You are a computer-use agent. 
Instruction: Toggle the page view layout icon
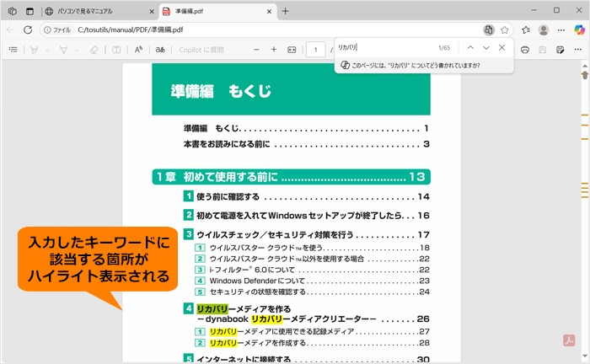pyautogui.click(x=116, y=50)
